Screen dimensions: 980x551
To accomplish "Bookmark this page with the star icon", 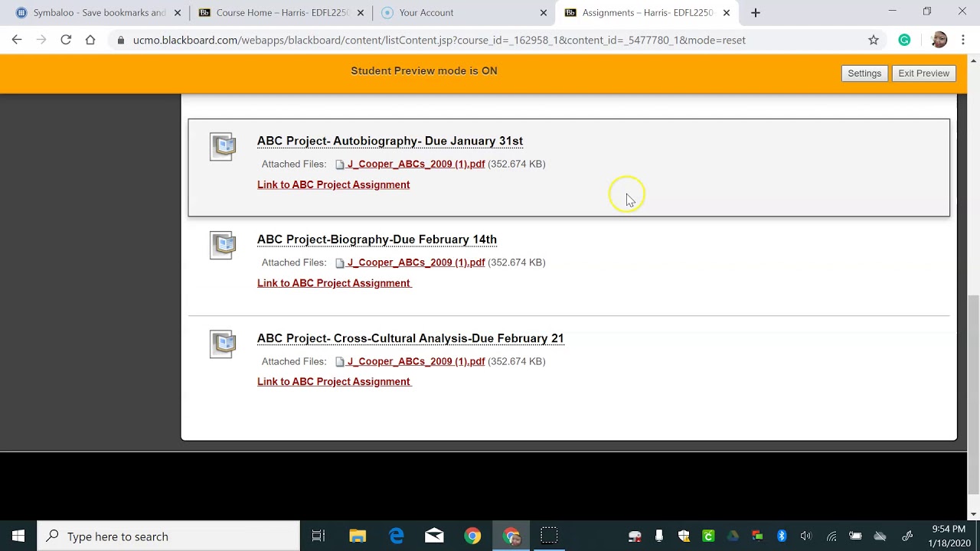I will coord(874,40).
